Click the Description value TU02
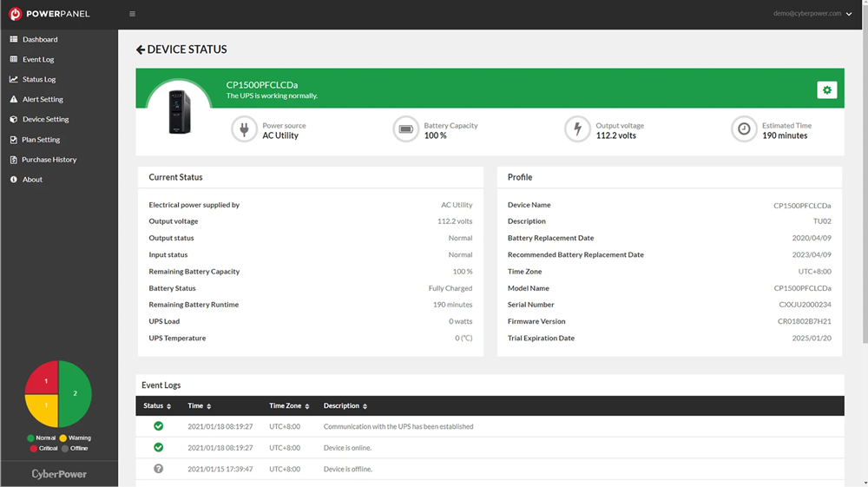 822,220
